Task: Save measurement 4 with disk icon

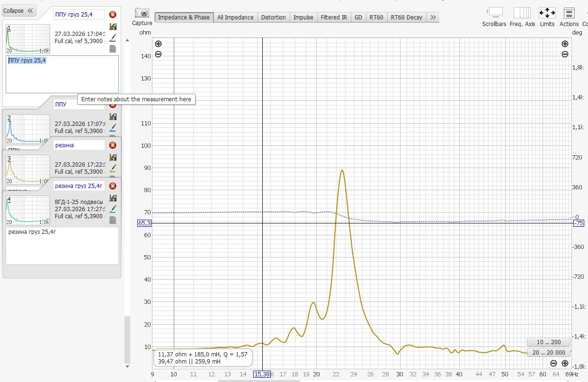Action: 113,198
